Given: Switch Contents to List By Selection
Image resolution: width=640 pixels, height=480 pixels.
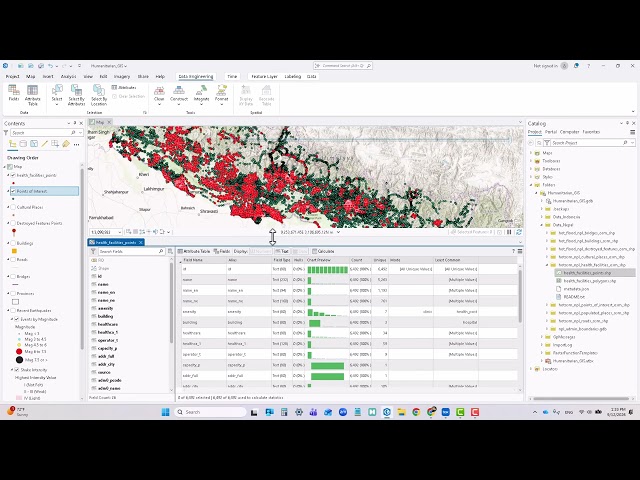Looking at the screenshot, I should (x=34, y=144).
